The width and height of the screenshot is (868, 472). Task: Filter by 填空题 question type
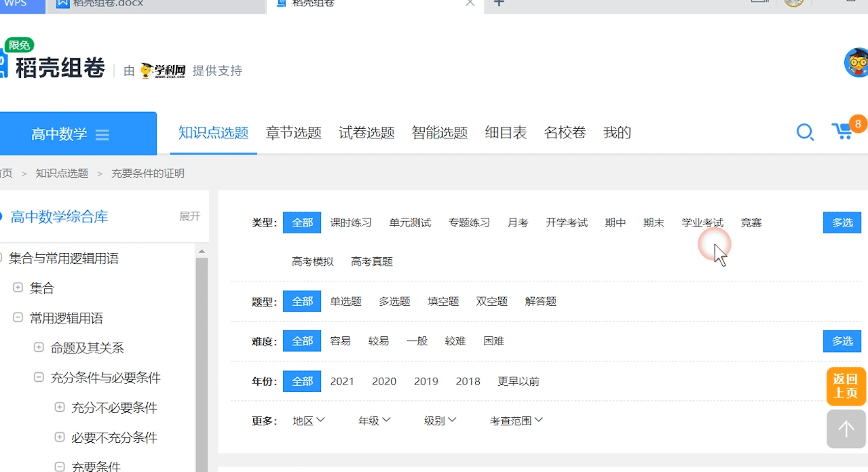click(443, 301)
